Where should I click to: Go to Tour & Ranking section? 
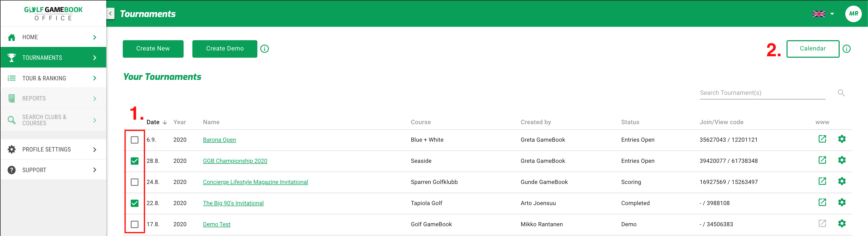[x=44, y=78]
